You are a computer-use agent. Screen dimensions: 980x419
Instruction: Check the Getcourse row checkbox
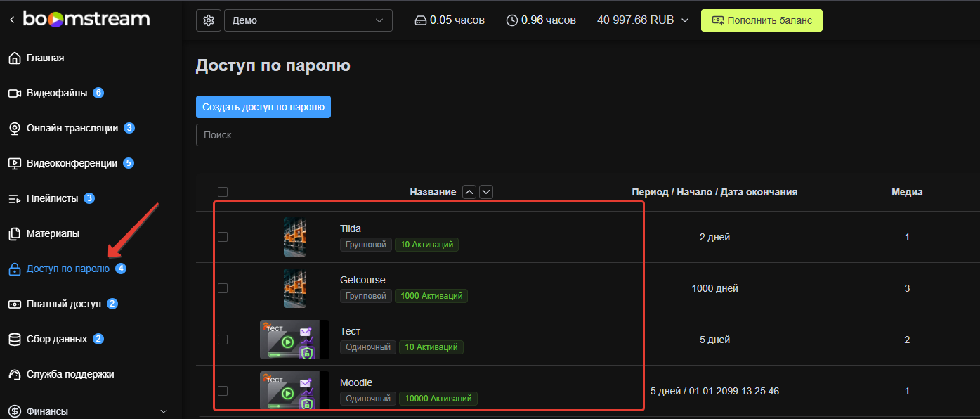223,288
